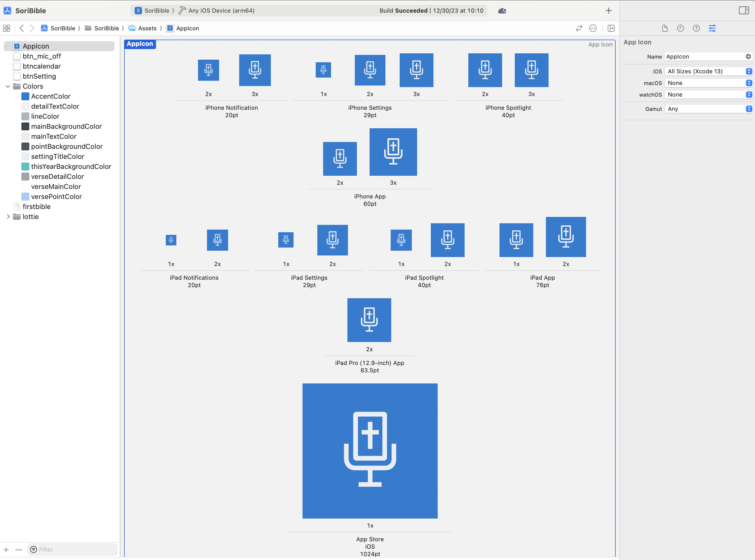Click the Filter text field
Screen dimensions: 755x560
72,549
